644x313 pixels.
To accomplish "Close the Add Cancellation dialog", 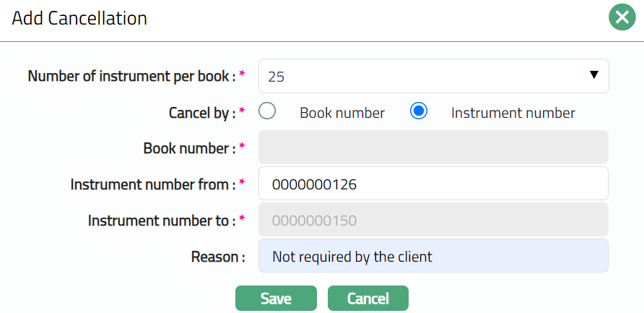I will pyautogui.click(x=621, y=17).
